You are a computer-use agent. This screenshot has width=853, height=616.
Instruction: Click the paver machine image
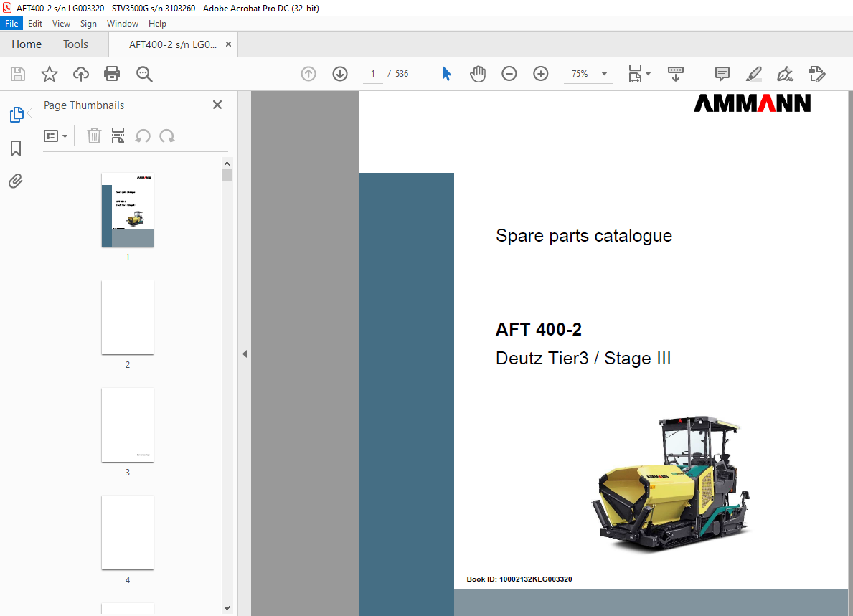pos(671,484)
